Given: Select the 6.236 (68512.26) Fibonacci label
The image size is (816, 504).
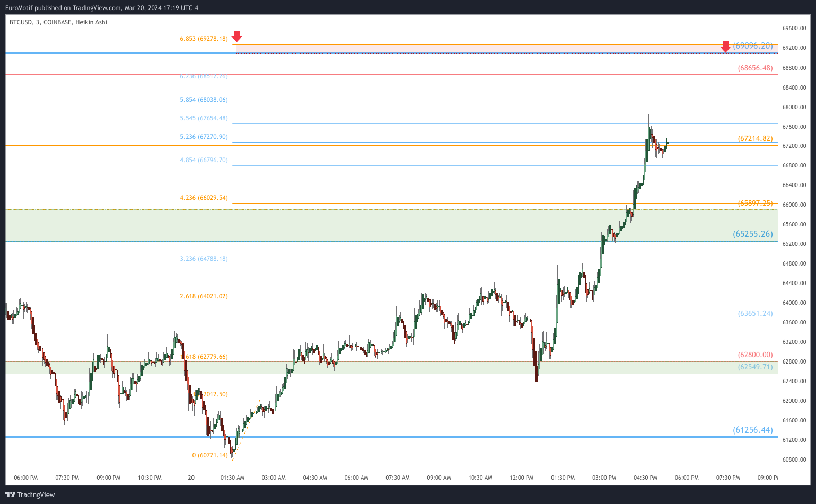Looking at the screenshot, I should (x=204, y=76).
